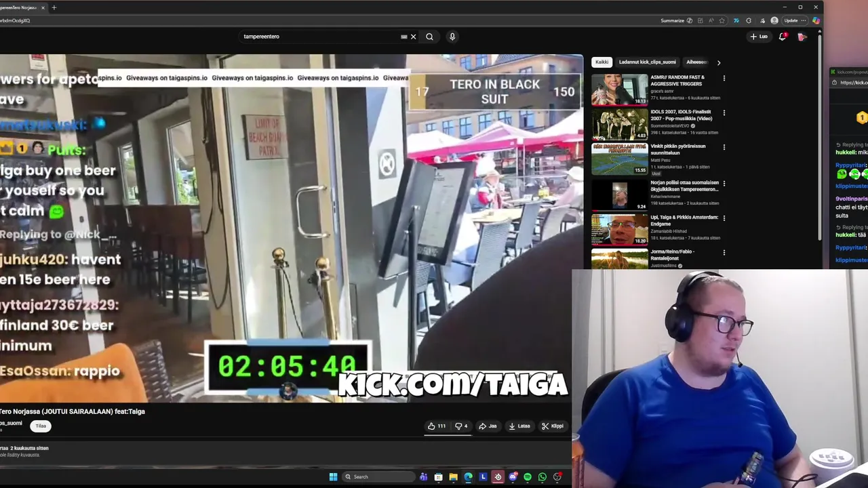868x488 pixels.
Task: Open the keyboard icon in the search box
Action: (403, 37)
